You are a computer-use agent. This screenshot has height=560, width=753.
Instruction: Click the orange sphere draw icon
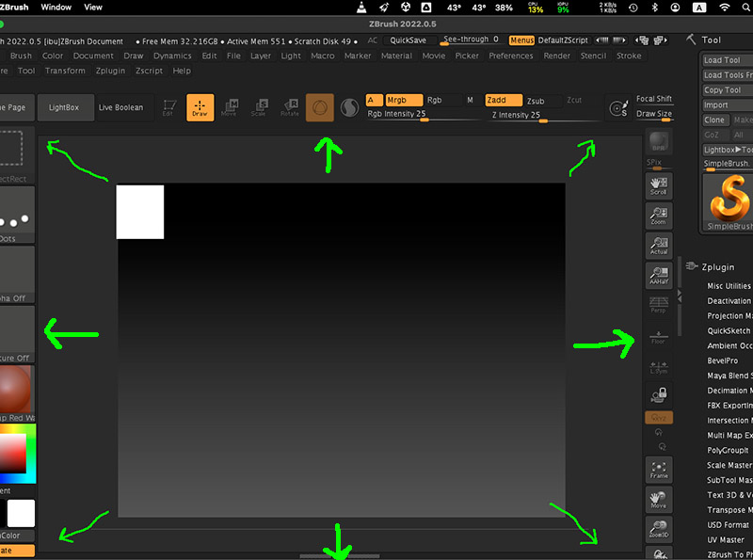coord(319,107)
